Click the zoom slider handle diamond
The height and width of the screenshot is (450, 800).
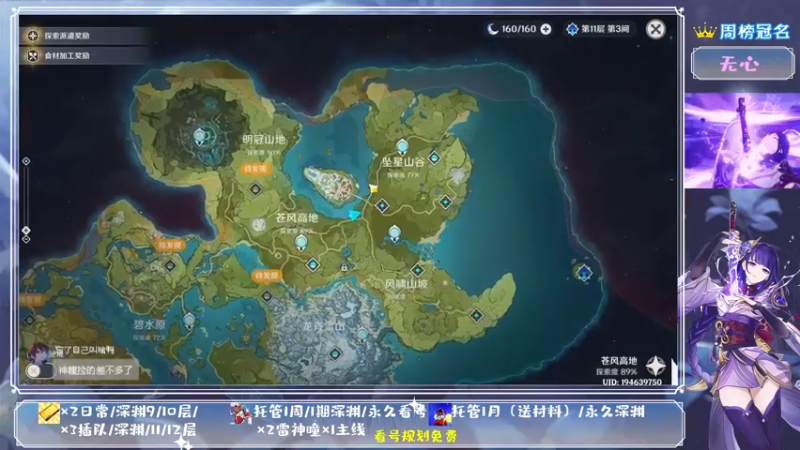pos(26,231)
